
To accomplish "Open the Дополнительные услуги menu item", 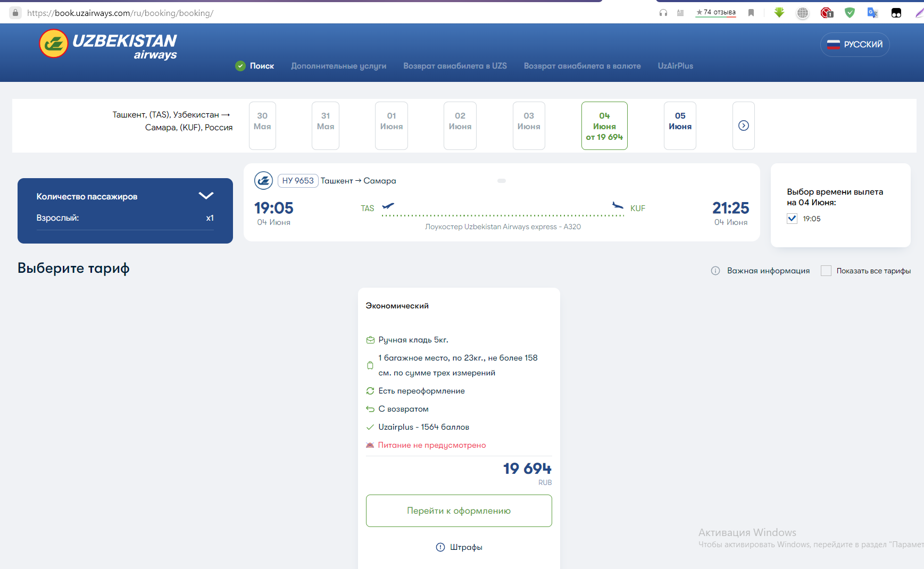I will pos(338,66).
